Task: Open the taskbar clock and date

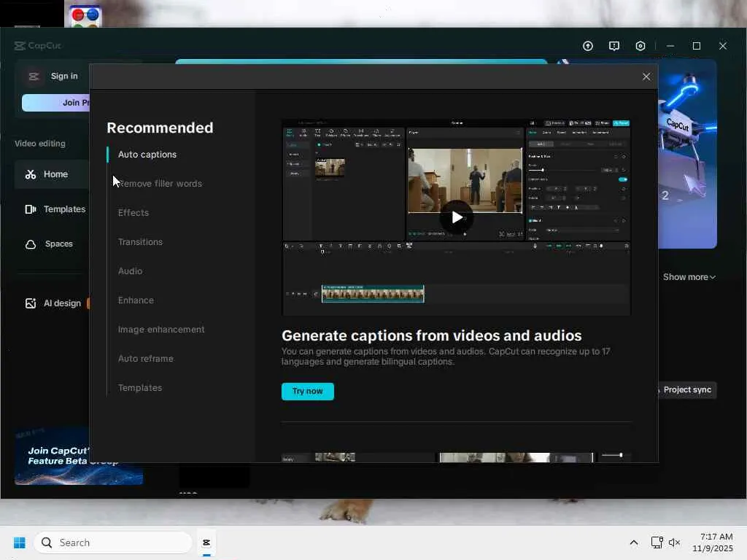Action: coord(713,542)
